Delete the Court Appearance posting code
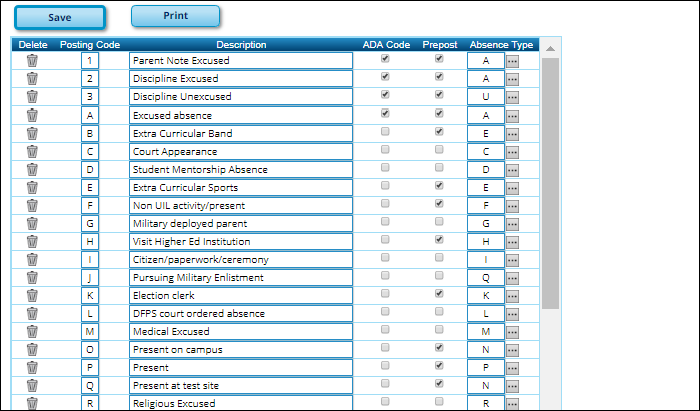 coord(32,151)
